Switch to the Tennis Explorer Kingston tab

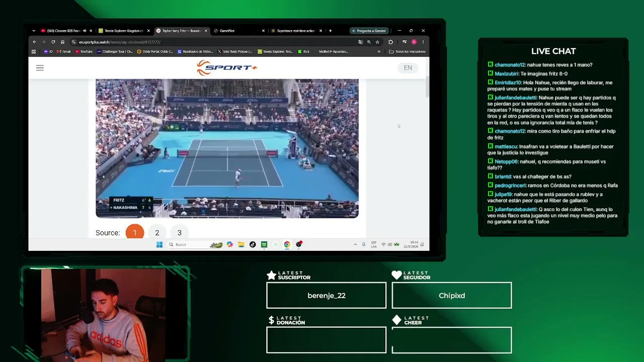(124, 31)
